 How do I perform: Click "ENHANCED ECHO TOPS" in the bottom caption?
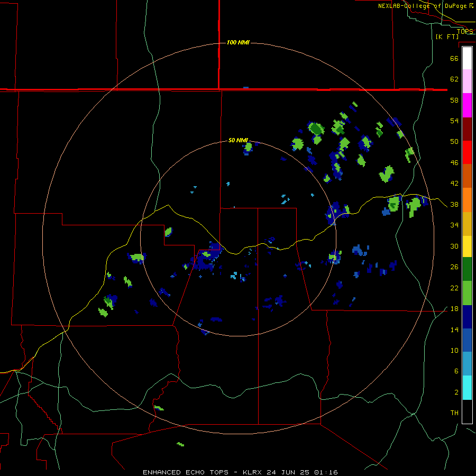[186, 472]
